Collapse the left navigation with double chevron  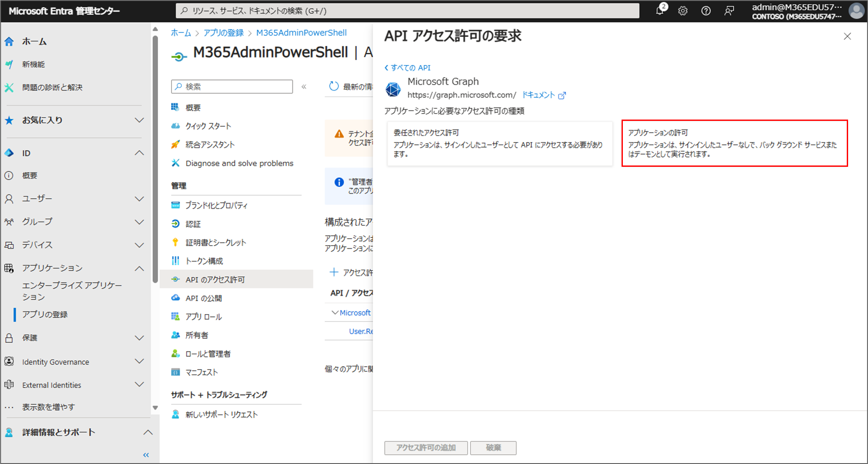(x=146, y=455)
